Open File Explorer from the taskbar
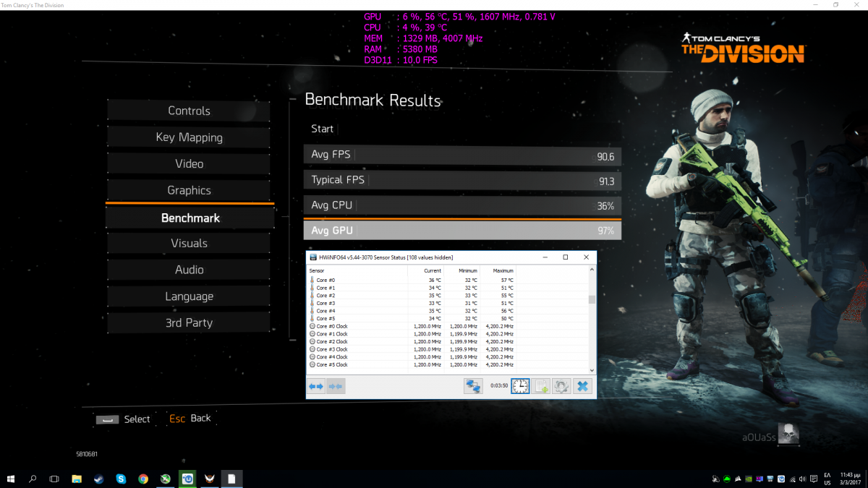868x488 pixels. (77, 479)
